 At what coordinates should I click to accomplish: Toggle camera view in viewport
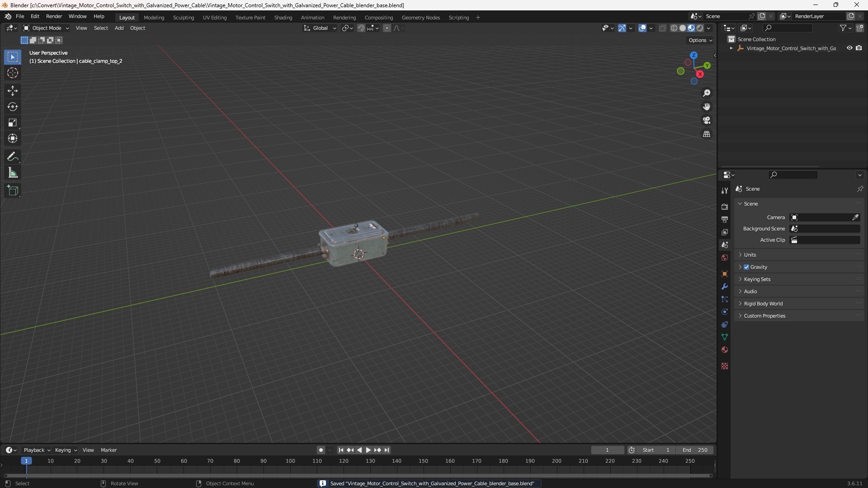click(x=707, y=120)
